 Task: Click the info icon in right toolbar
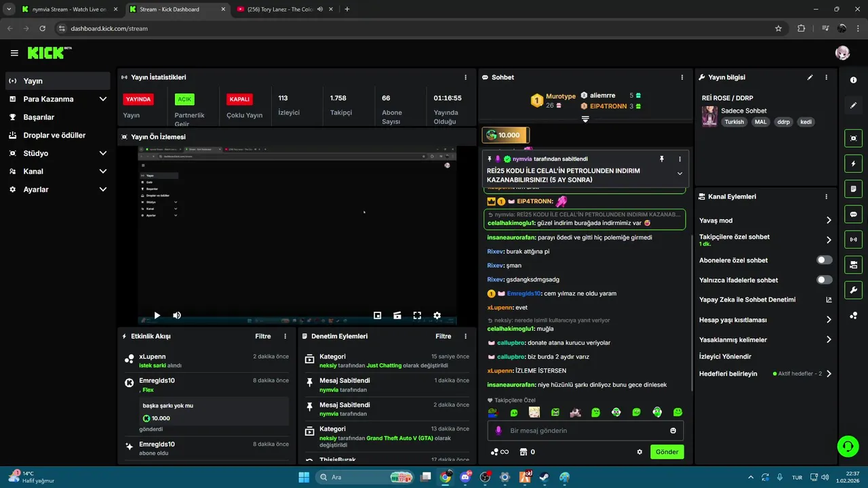853,80
